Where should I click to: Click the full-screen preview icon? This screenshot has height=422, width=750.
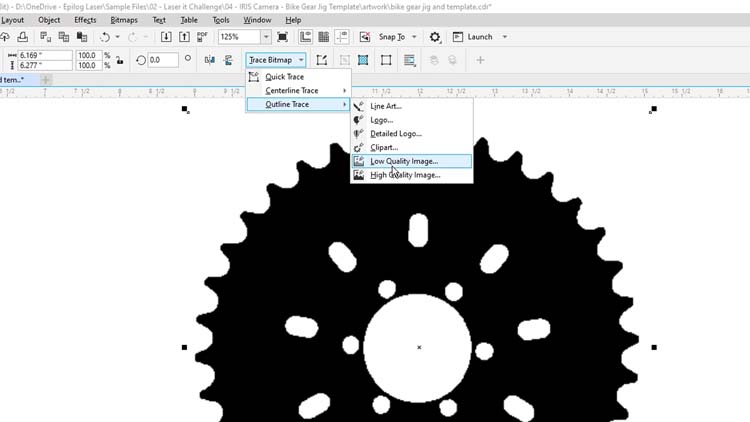(x=282, y=37)
